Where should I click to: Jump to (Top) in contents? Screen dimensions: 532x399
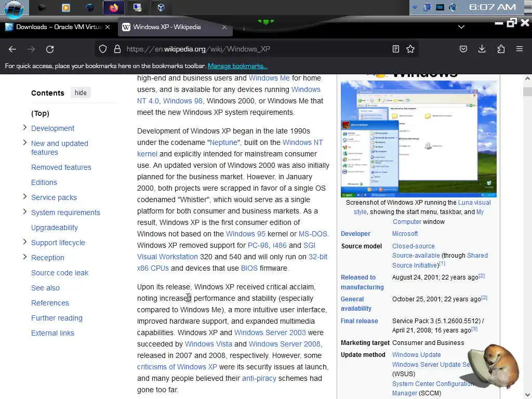point(40,113)
